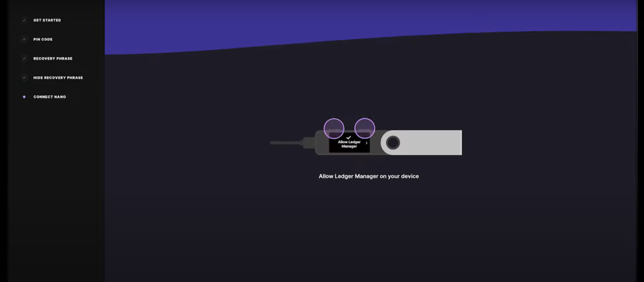
Task: Click the right highlighted Nano device button
Action: click(x=365, y=128)
